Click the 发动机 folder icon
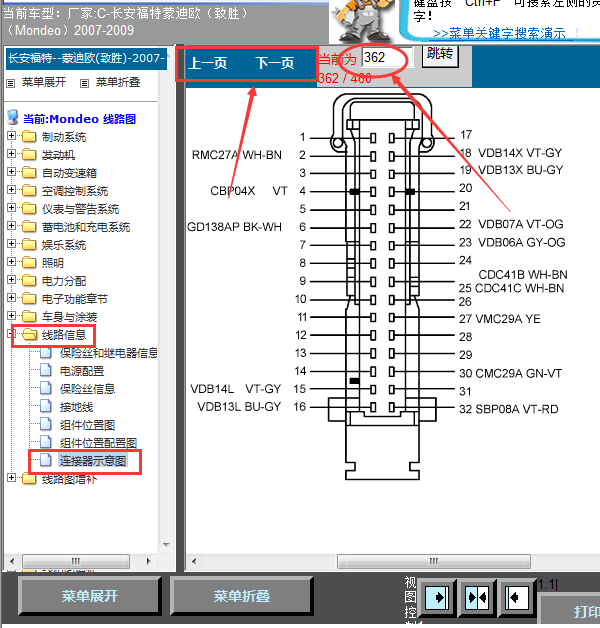Screen dimensions: 600x628 point(29,155)
